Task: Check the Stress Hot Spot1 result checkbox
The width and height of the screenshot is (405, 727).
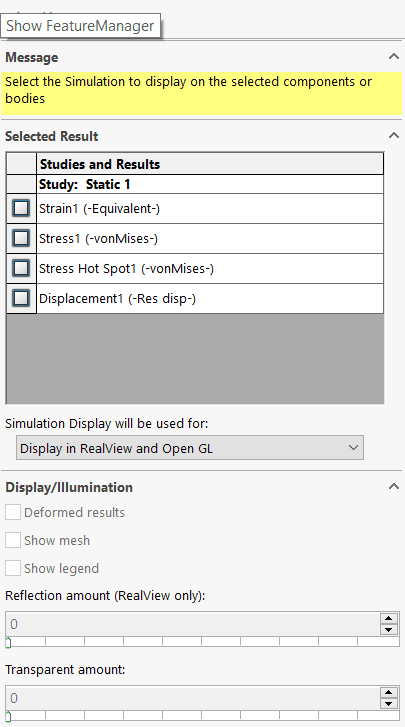Action: (21, 268)
